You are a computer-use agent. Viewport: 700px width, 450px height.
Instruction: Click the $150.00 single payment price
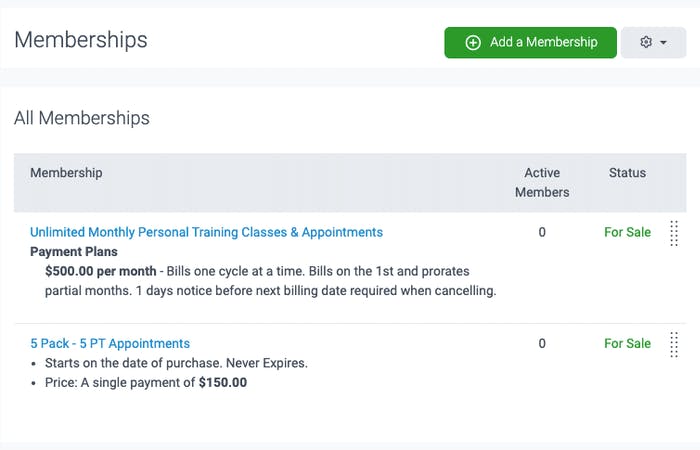coord(222,382)
